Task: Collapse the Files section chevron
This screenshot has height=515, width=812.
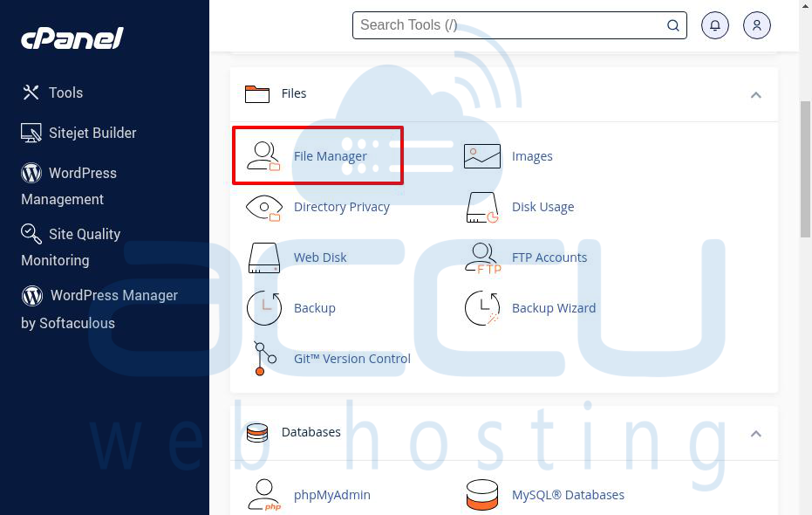Action: tap(756, 95)
